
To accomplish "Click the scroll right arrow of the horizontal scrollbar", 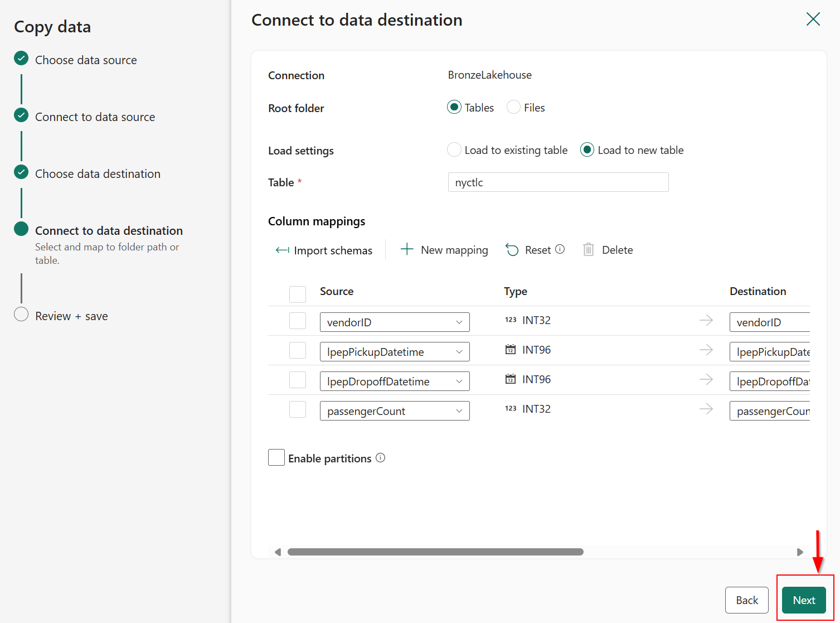I will [800, 552].
